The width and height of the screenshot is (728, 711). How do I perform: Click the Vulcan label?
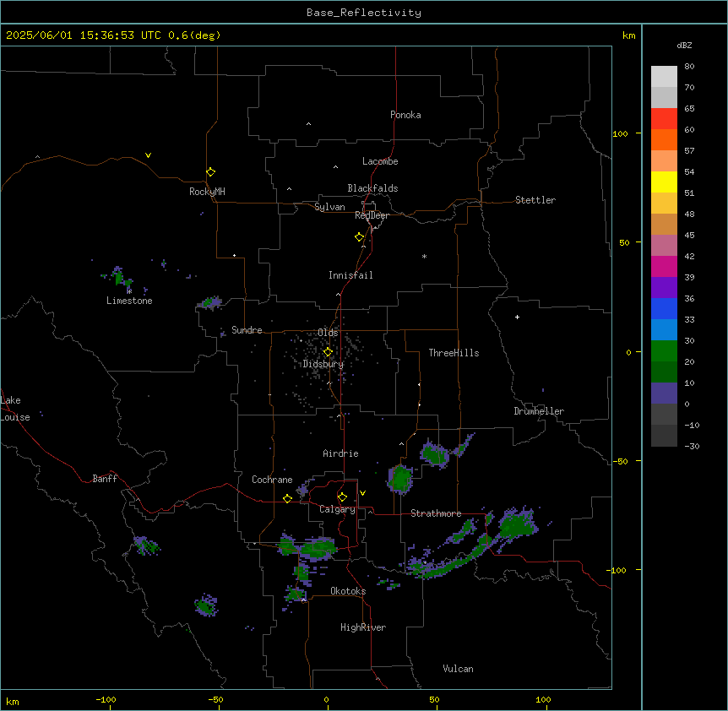tap(458, 669)
